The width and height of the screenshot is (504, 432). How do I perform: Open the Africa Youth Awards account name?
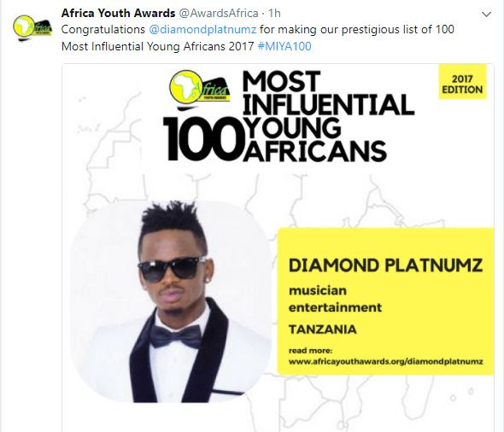pos(118,13)
